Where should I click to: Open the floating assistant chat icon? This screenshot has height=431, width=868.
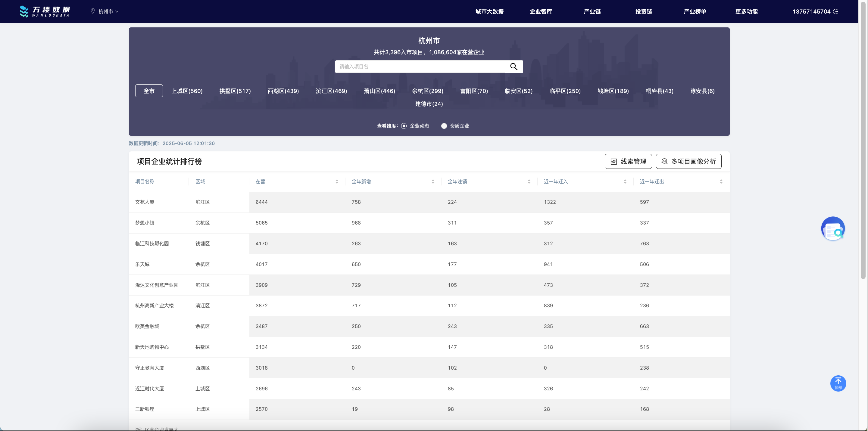833,229
